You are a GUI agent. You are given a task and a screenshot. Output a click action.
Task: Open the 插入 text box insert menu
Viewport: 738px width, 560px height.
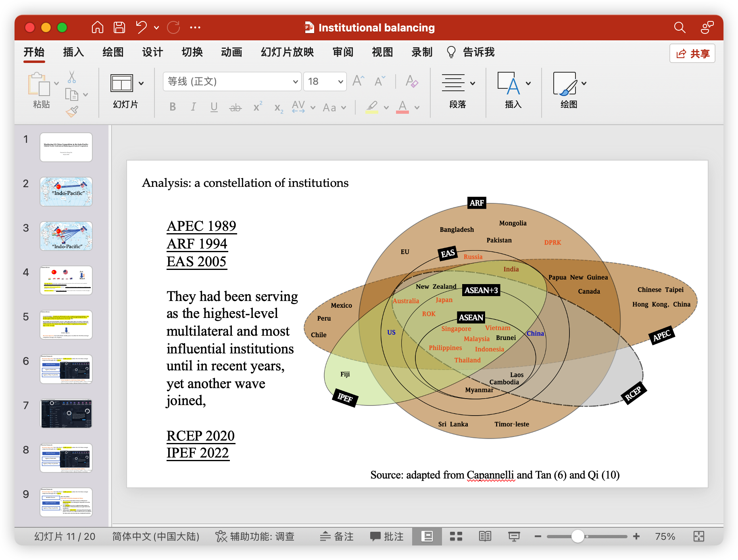click(x=513, y=91)
